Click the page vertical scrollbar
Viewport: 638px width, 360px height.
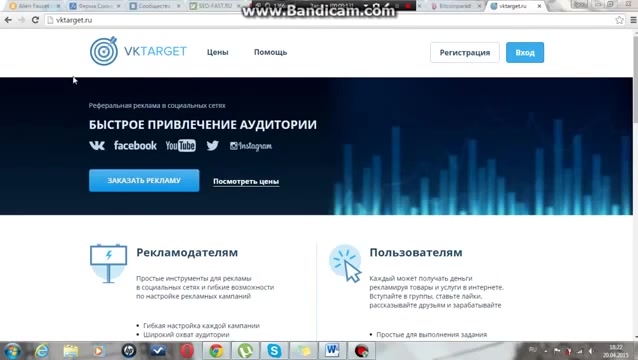point(635,183)
